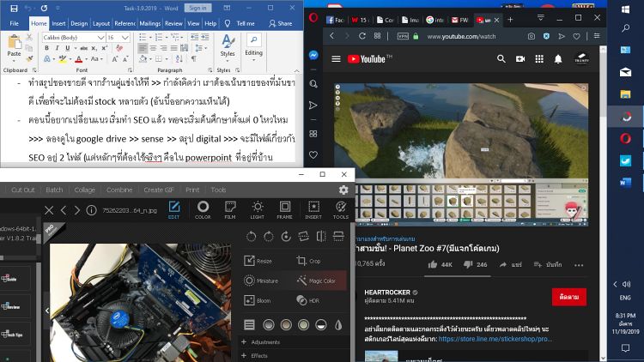Switch to the Layout tab in Word
Viewport: 644px width, 362px height.
tap(101, 23)
